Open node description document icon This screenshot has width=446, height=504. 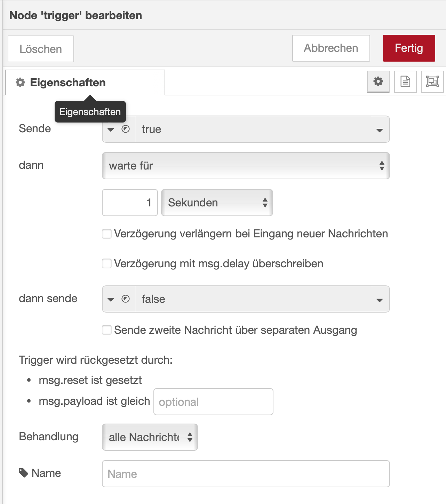tap(405, 81)
